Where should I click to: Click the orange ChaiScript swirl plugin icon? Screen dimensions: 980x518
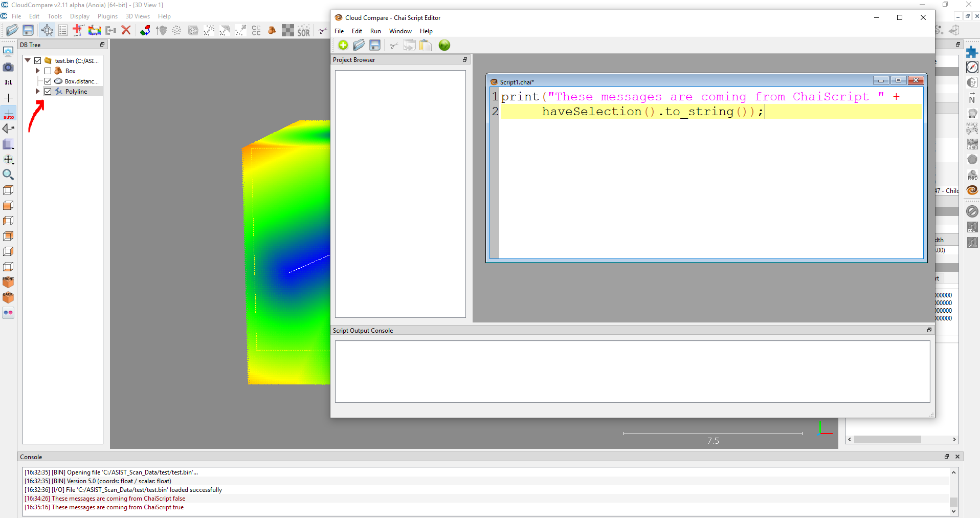(x=972, y=190)
